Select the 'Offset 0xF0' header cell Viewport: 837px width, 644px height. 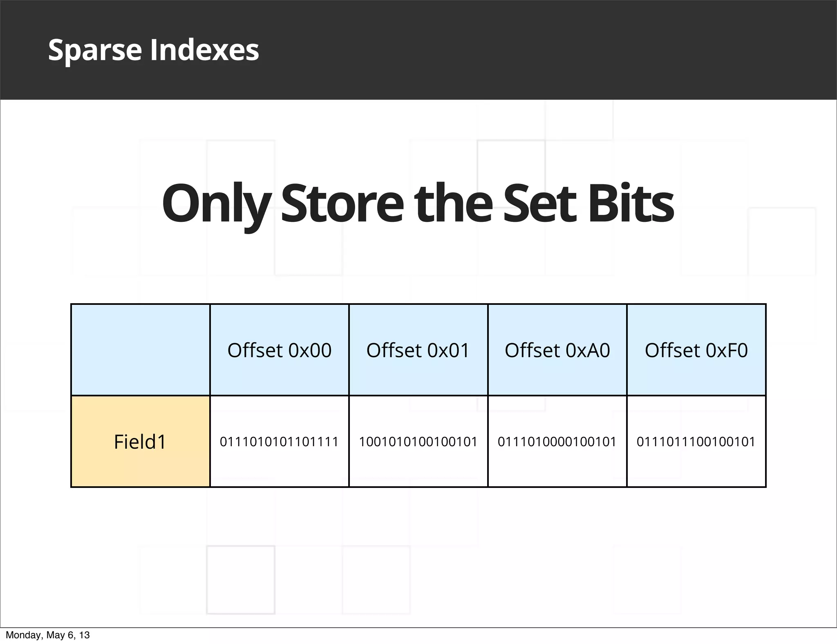coord(696,350)
